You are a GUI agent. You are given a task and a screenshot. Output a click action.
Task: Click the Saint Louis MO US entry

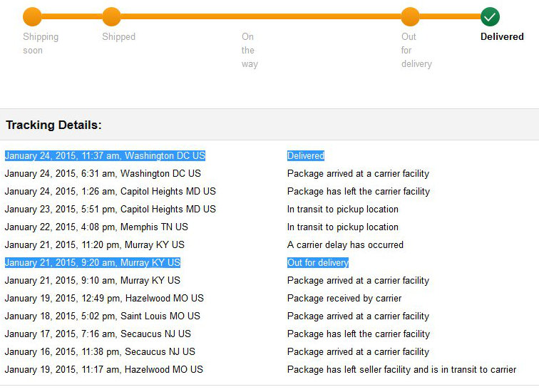point(102,316)
